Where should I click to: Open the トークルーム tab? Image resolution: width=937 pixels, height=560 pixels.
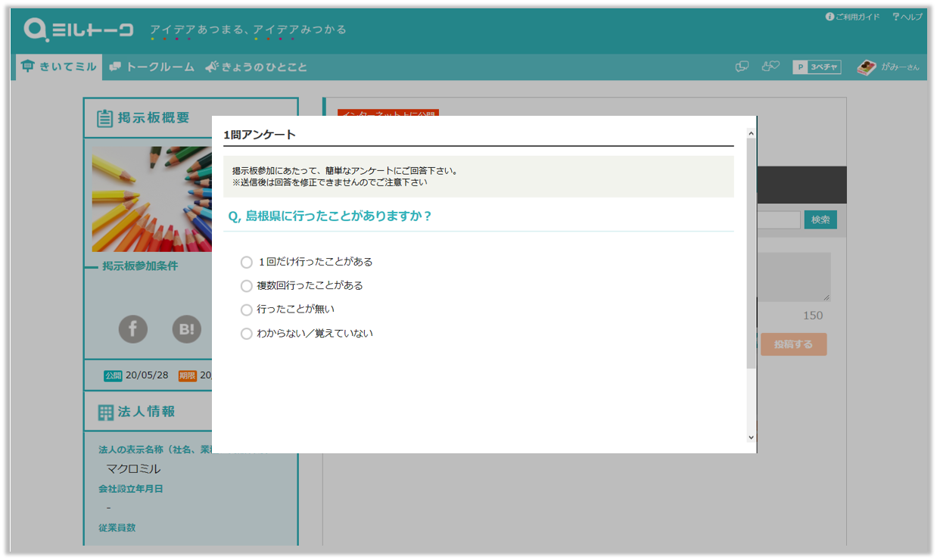pos(151,67)
